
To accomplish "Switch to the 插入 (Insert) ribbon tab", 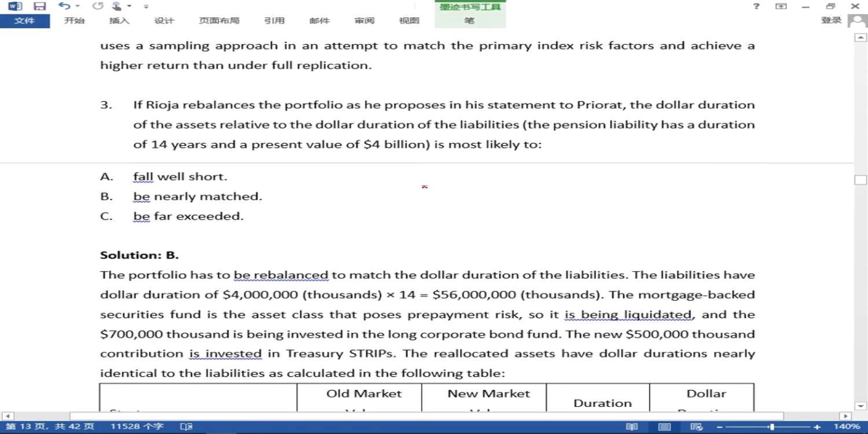I will tap(119, 21).
